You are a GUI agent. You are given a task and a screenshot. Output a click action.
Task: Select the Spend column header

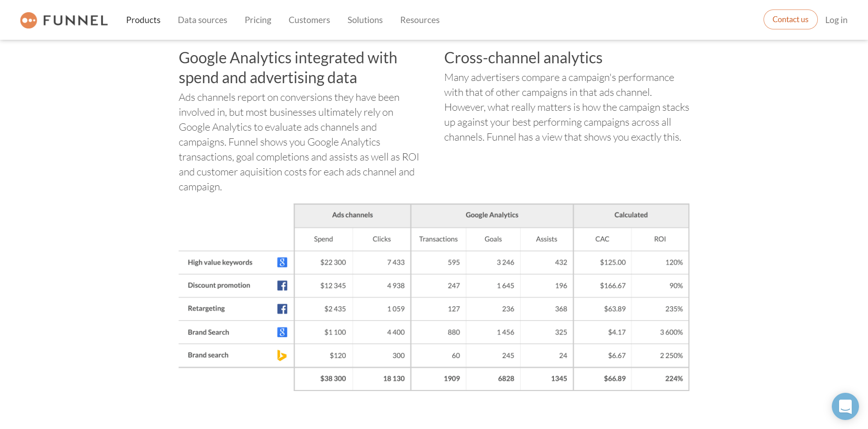[x=323, y=239]
